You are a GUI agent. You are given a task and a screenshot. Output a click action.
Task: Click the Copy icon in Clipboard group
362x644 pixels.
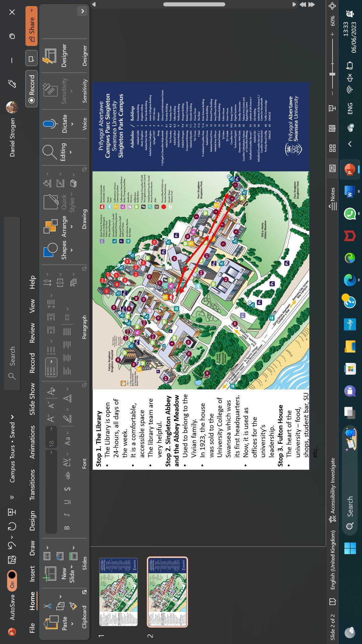[x=60, y=606]
